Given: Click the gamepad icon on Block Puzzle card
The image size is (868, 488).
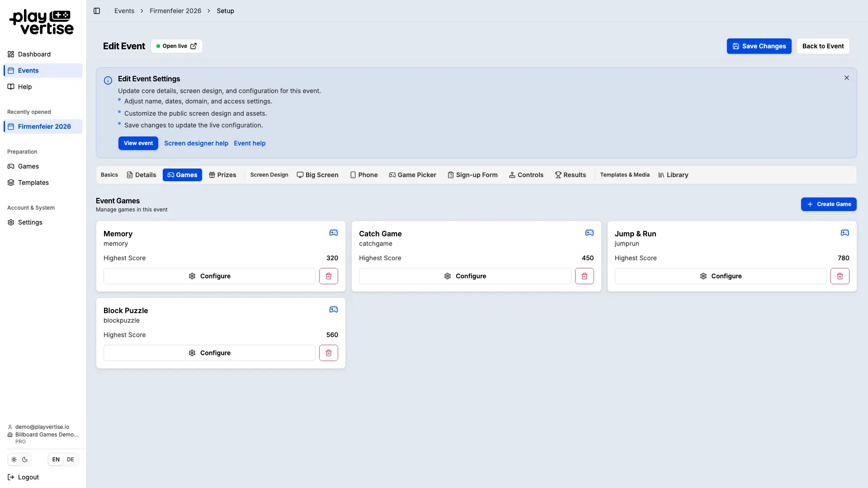Looking at the screenshot, I should pos(334,310).
